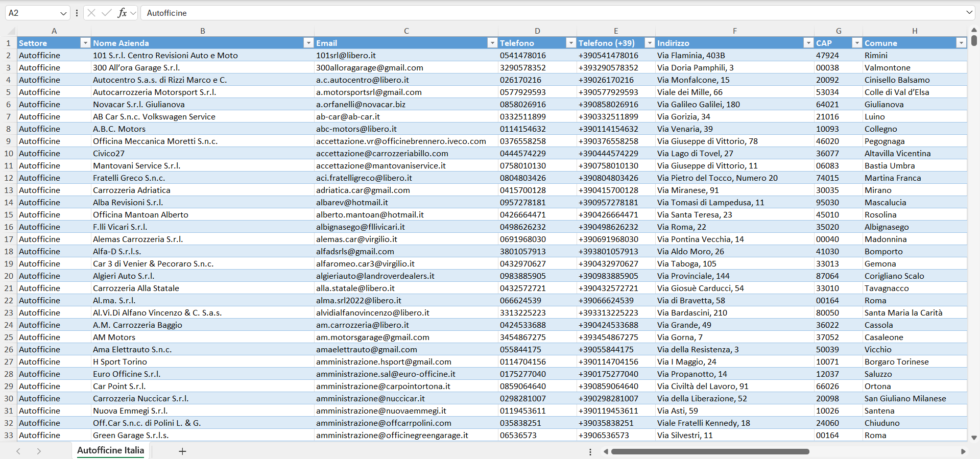Click the formula bar options dots

(77, 13)
